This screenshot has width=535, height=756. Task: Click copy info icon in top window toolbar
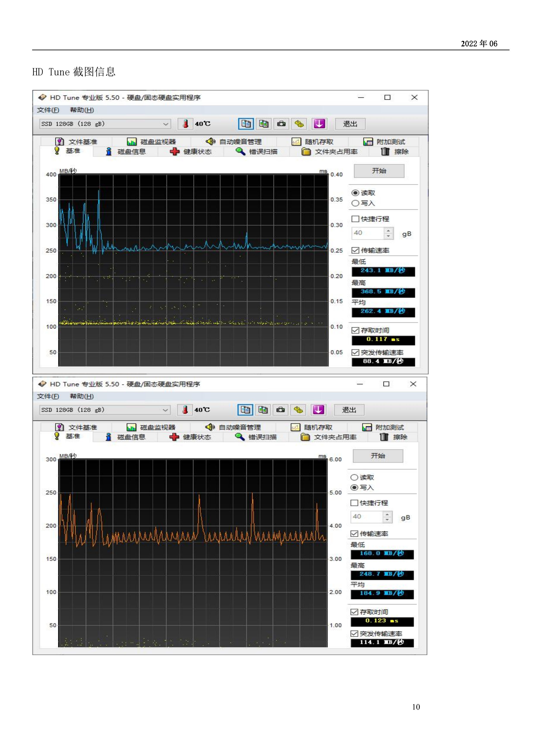point(246,124)
